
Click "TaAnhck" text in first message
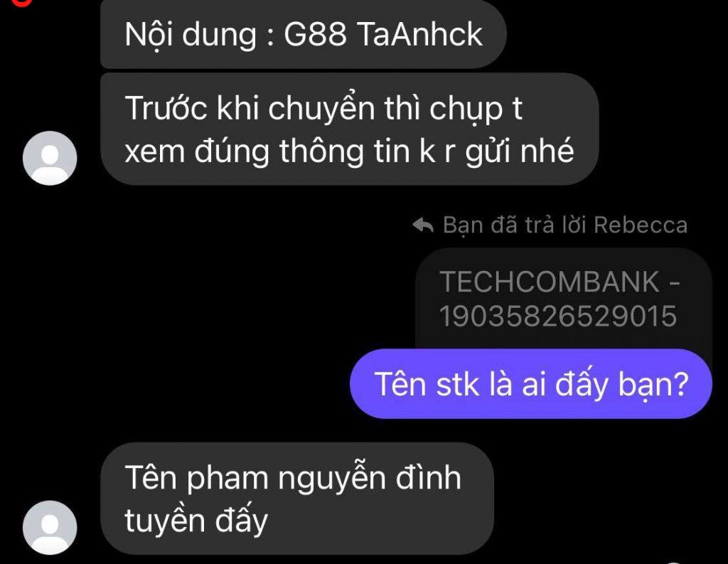pyautogui.click(x=420, y=34)
